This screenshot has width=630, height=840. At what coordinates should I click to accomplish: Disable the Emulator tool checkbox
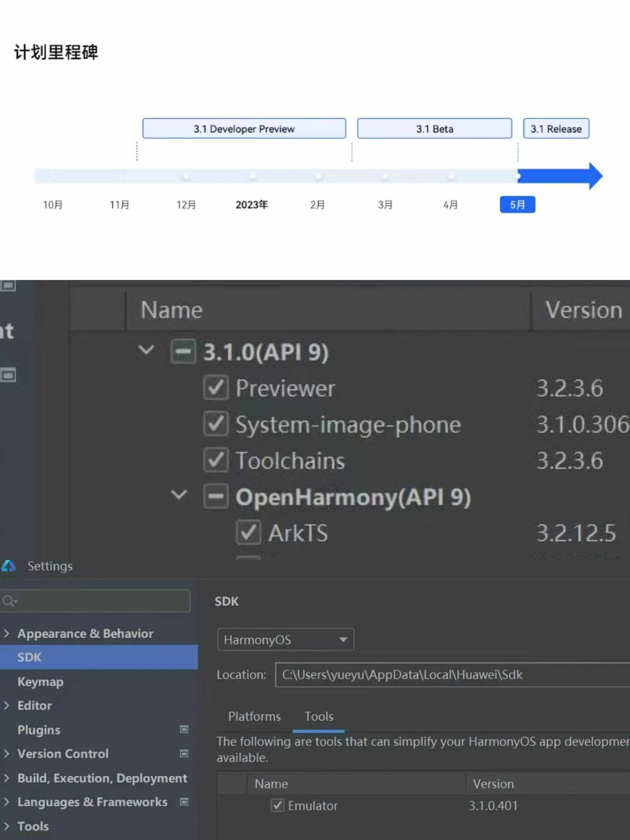[x=277, y=805]
